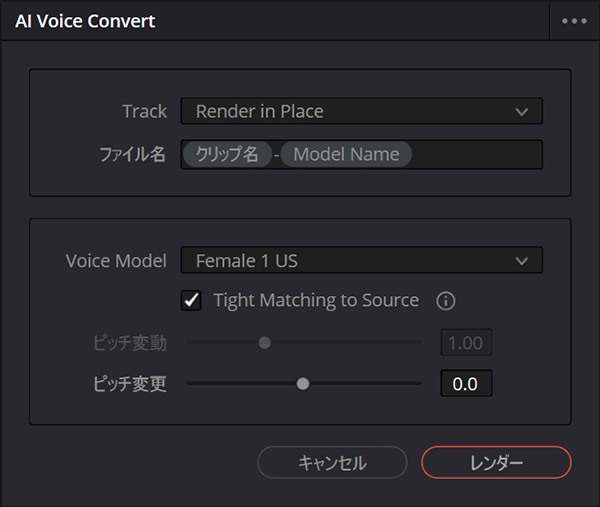Expand the Female 1 US voice model list
This screenshot has width=600, height=507.
350,261
